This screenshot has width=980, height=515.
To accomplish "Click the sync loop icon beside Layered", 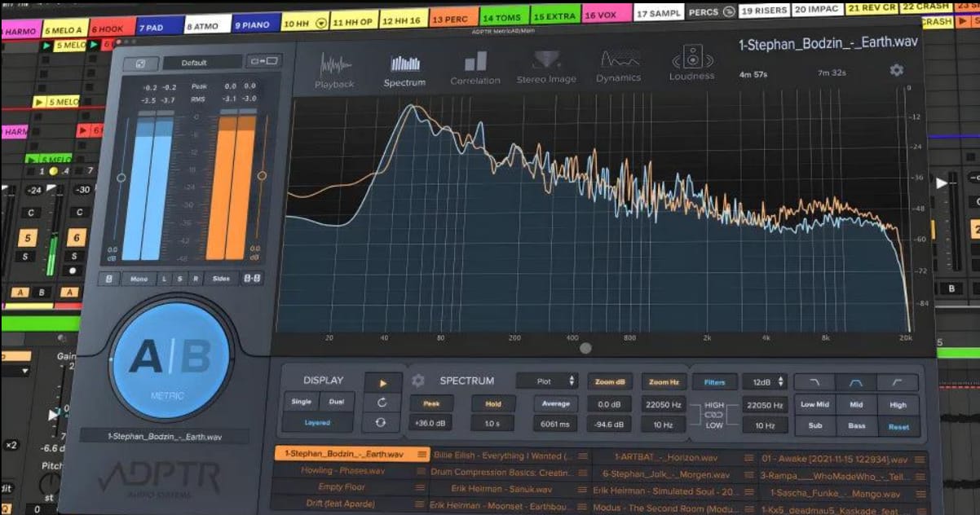I will pos(382,422).
